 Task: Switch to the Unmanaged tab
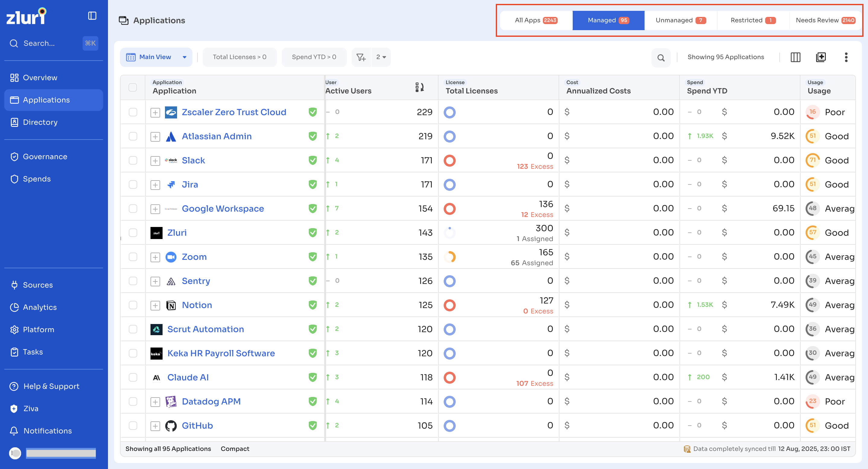point(680,20)
